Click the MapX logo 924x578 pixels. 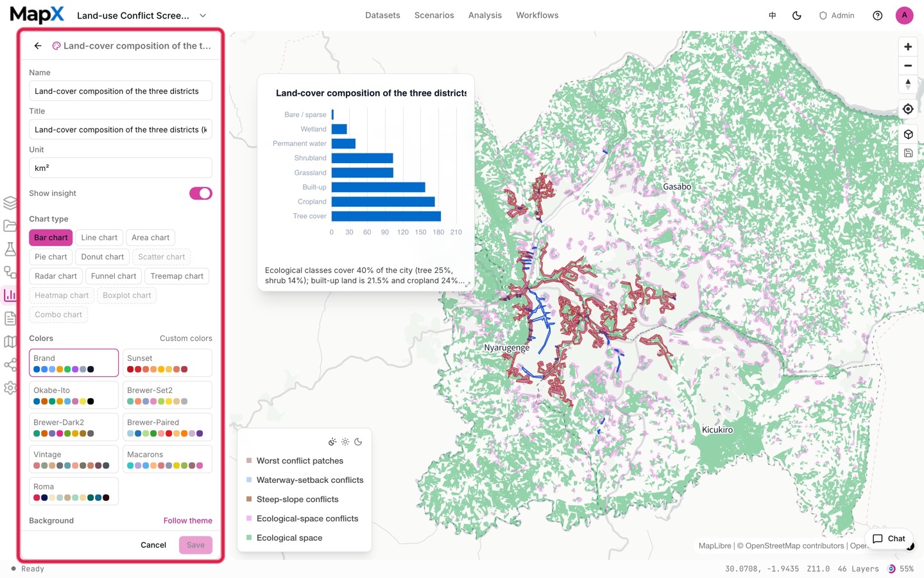37,15
